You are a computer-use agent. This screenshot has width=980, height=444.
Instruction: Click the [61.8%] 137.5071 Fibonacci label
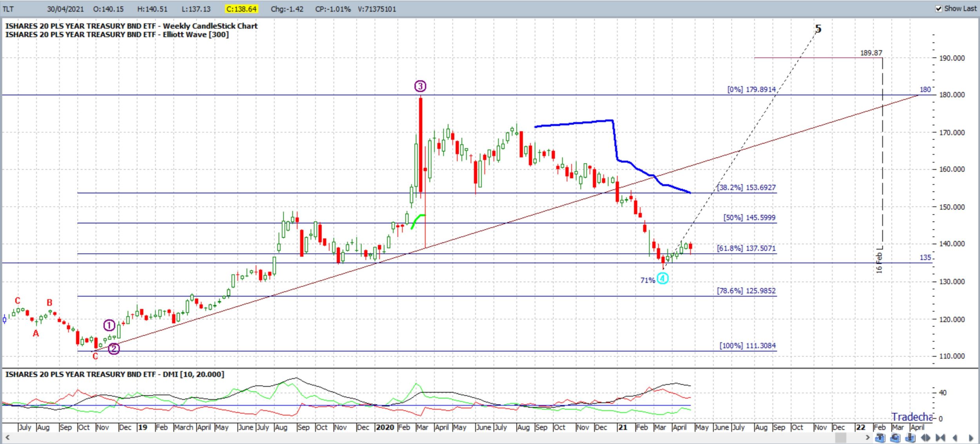coord(746,248)
